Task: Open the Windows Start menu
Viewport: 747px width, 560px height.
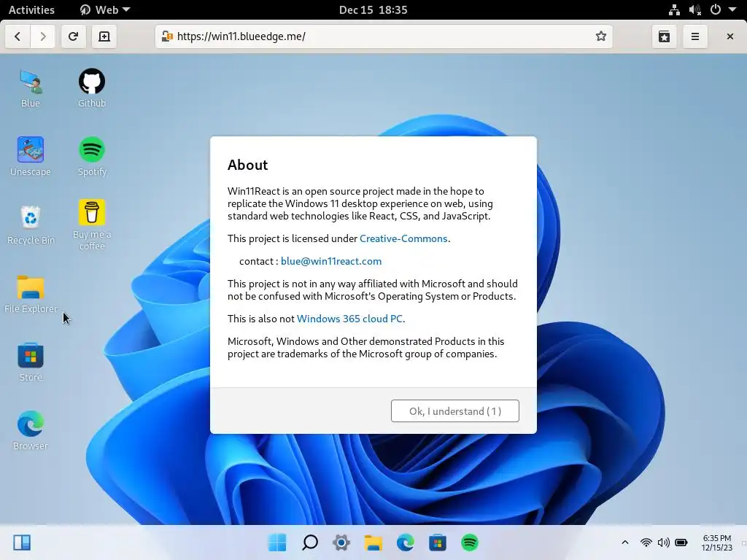Action: (x=277, y=542)
